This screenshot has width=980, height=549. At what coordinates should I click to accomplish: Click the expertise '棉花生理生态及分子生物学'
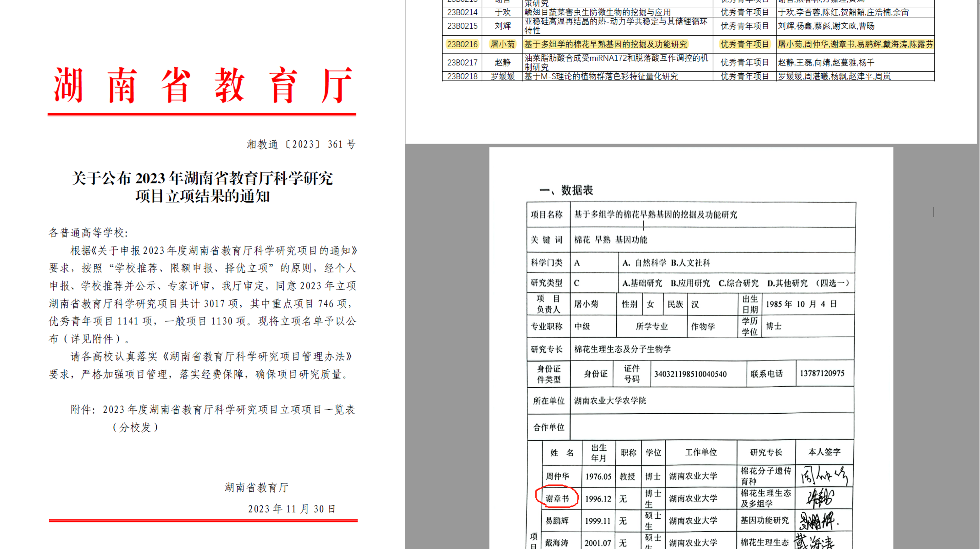click(622, 349)
